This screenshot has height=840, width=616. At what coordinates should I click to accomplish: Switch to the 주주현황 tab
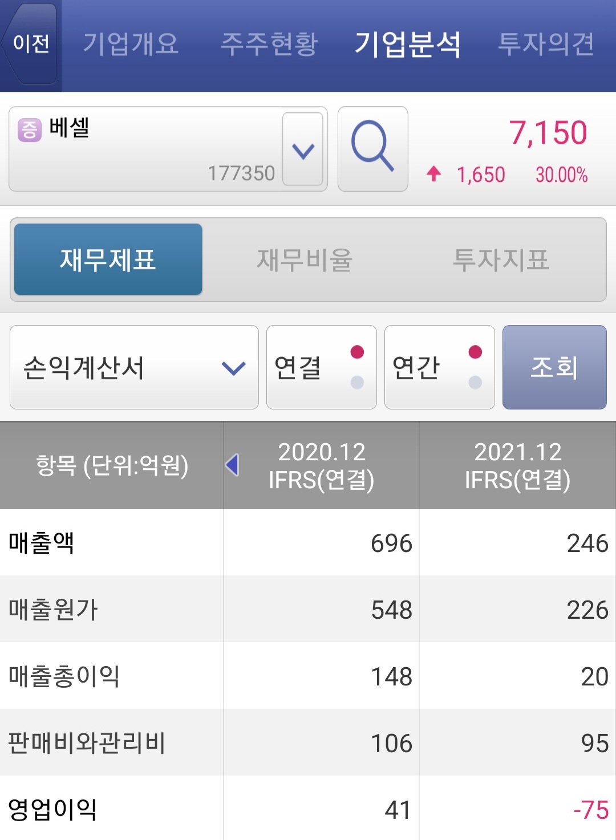click(269, 44)
